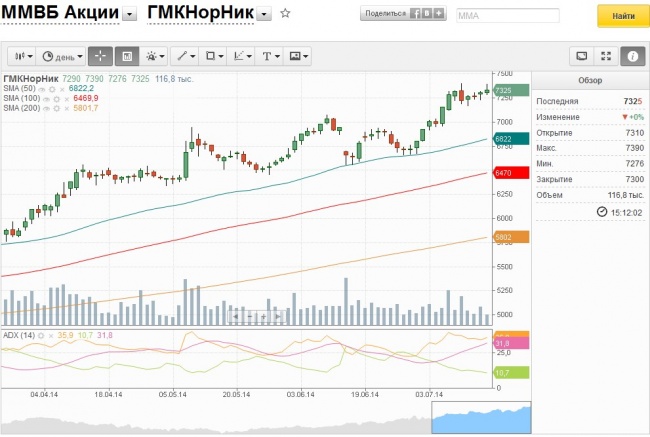Viewport: 650px width, 437px height.
Task: Expand the ГМКНорНик instrument dropdown
Action: pos(264,15)
